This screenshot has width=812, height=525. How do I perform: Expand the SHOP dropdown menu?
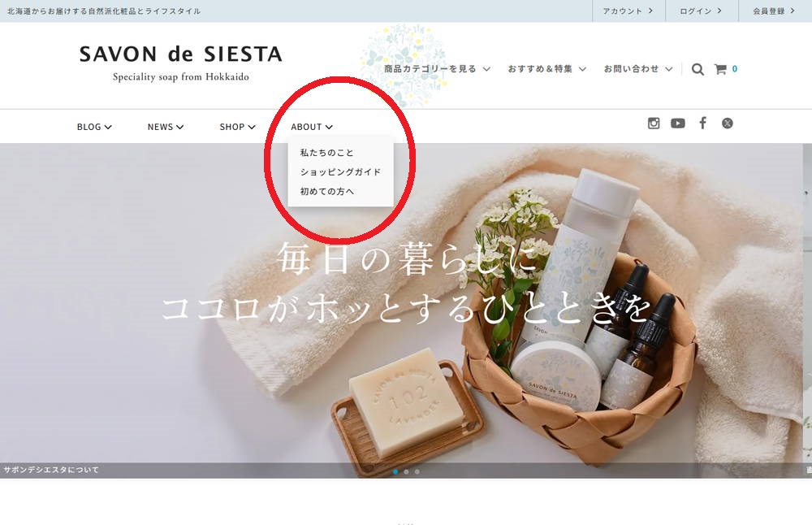click(x=238, y=127)
